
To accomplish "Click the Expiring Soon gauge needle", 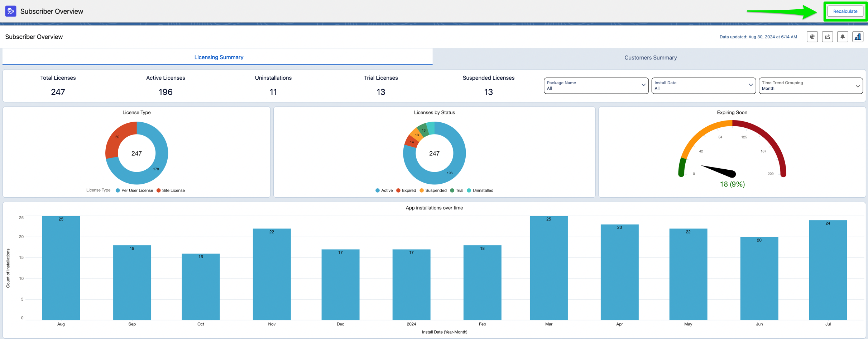I will pyautogui.click(x=719, y=171).
